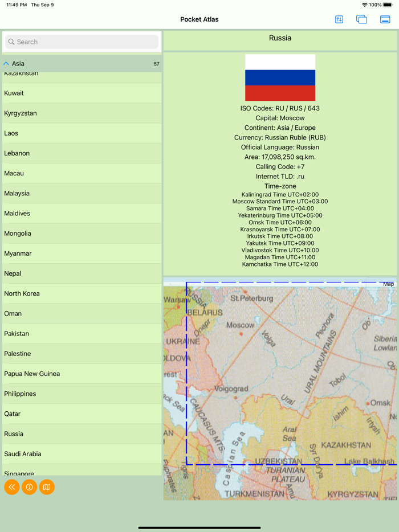
Task: Pick Palestine from the Asia list
Action: coord(82,353)
